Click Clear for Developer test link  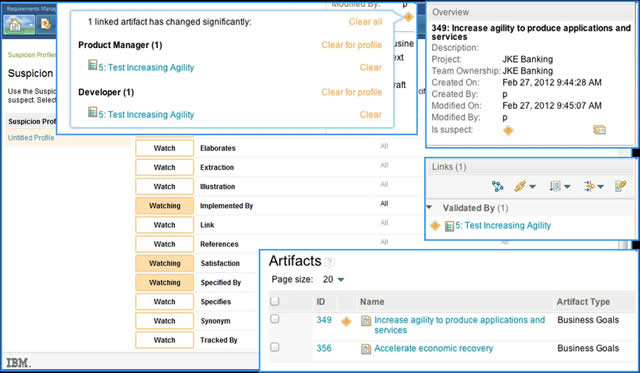coord(371,115)
